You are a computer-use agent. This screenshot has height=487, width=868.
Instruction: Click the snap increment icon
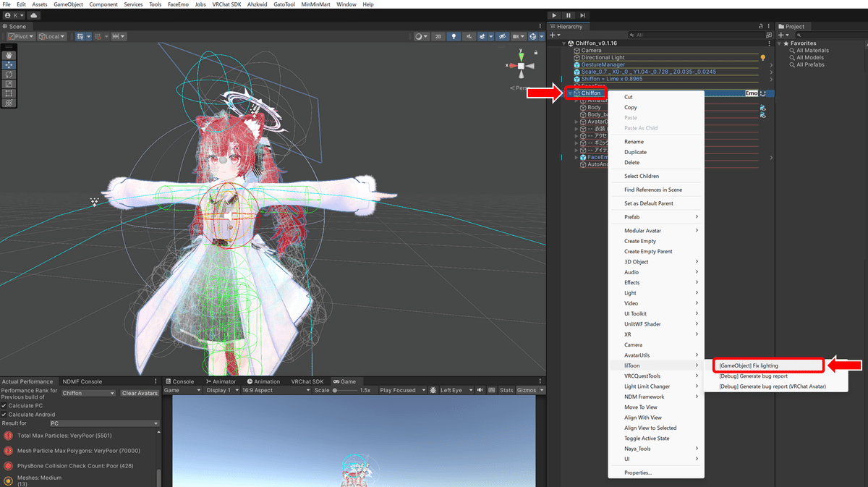tap(98, 36)
